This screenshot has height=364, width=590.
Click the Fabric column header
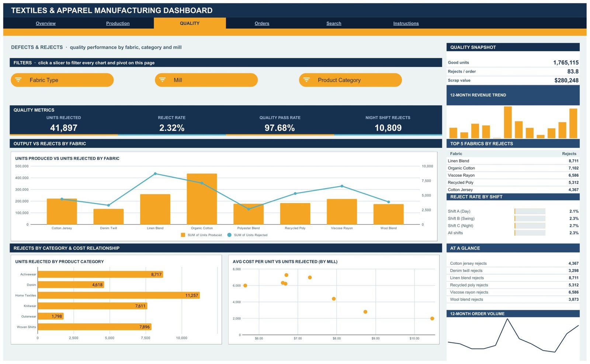pos(456,154)
